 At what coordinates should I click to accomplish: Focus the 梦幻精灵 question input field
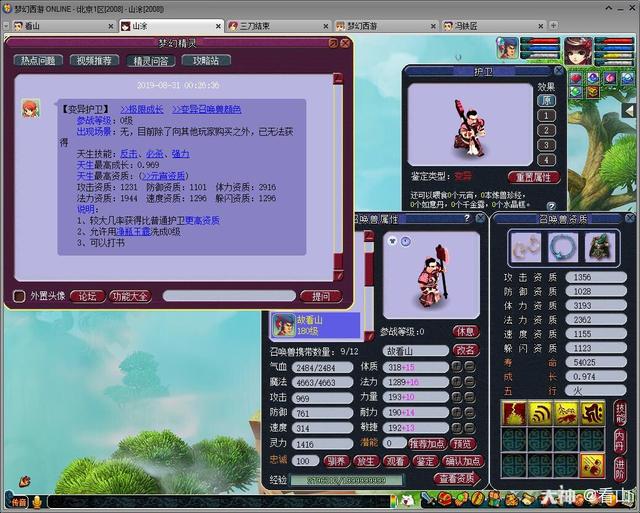[x=229, y=296]
